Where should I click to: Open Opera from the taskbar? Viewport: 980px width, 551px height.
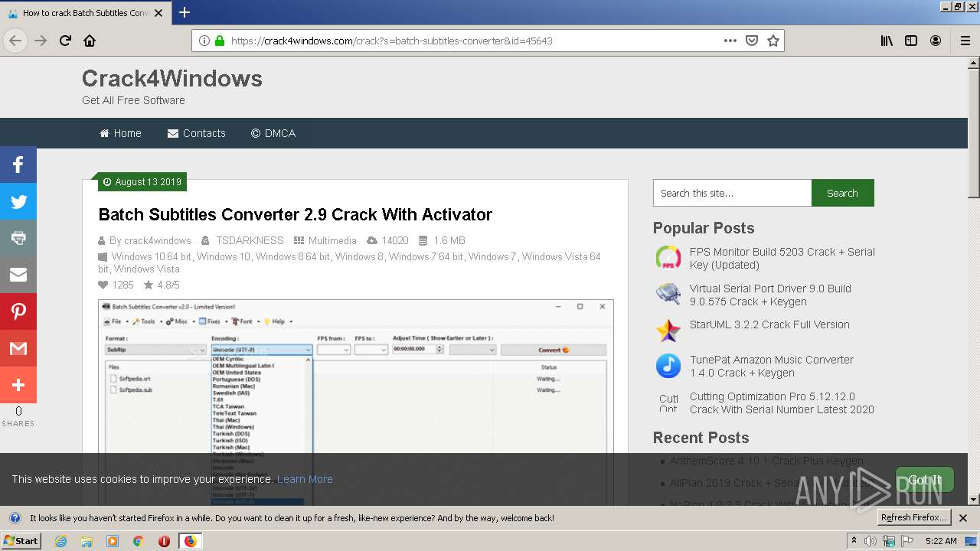[x=164, y=541]
